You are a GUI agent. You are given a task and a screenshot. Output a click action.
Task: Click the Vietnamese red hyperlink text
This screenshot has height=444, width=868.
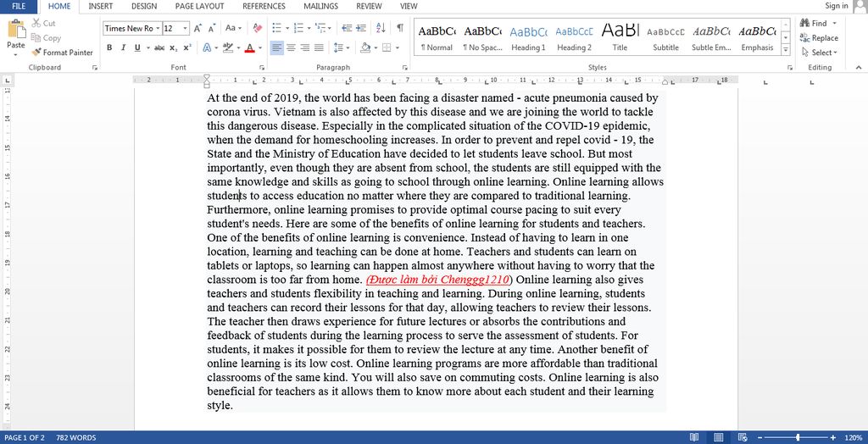point(438,280)
